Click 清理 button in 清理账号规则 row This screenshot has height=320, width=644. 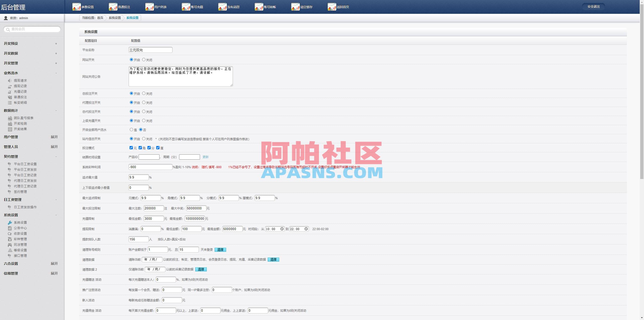[x=220, y=250]
